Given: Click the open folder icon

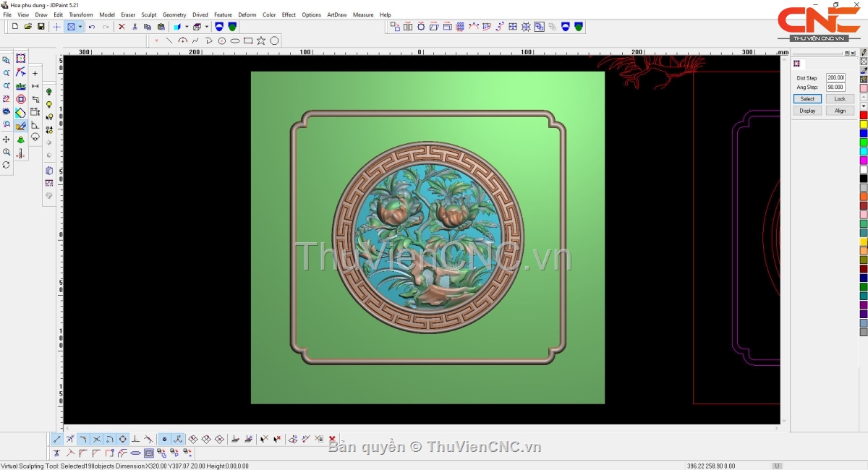Looking at the screenshot, I should coord(28,27).
